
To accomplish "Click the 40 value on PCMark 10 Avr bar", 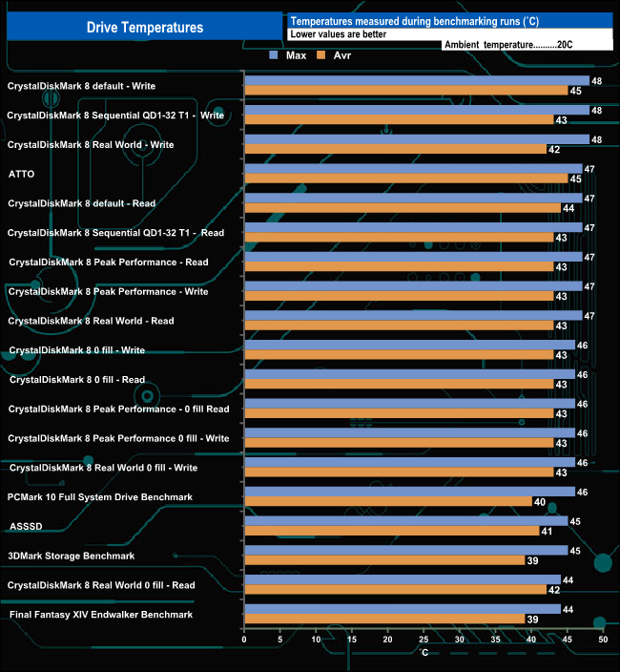I will 540,502.
